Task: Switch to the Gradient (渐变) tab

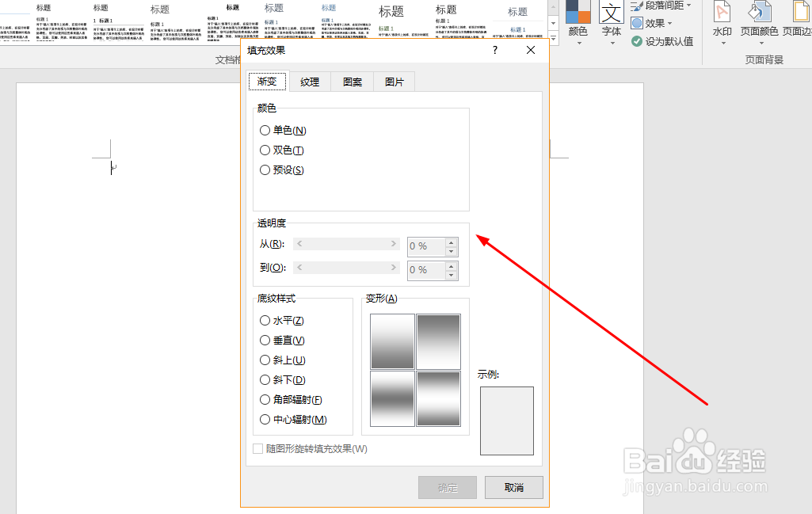Action: point(267,82)
